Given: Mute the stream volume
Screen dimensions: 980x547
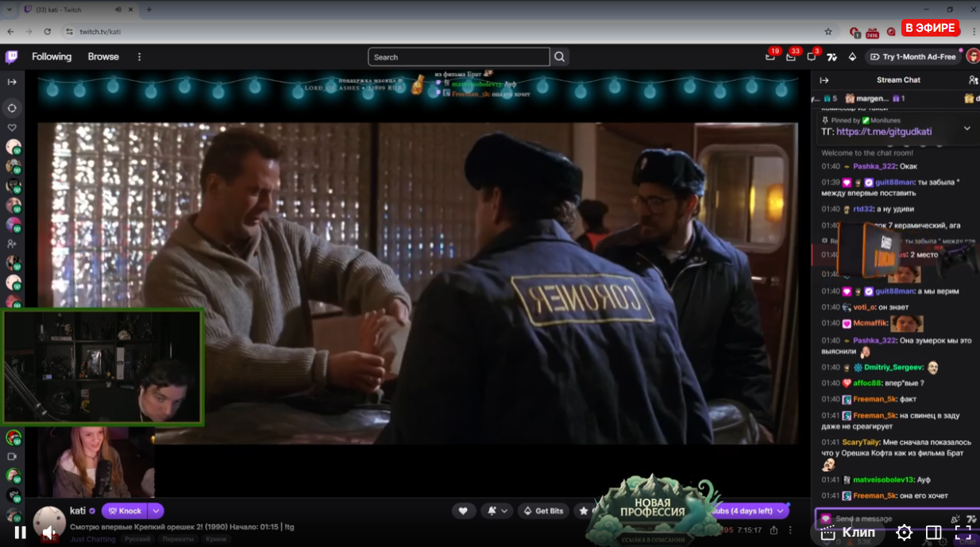Looking at the screenshot, I should click(48, 533).
